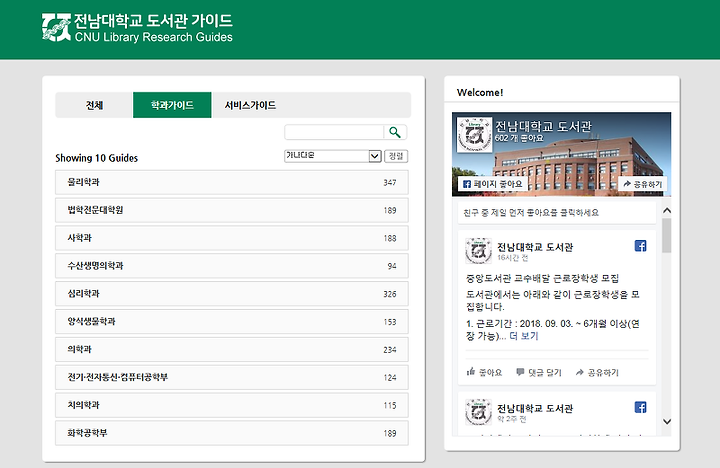Click library avatar on the 약 2주 전 post
The height and width of the screenshot is (468, 720).
click(x=478, y=412)
